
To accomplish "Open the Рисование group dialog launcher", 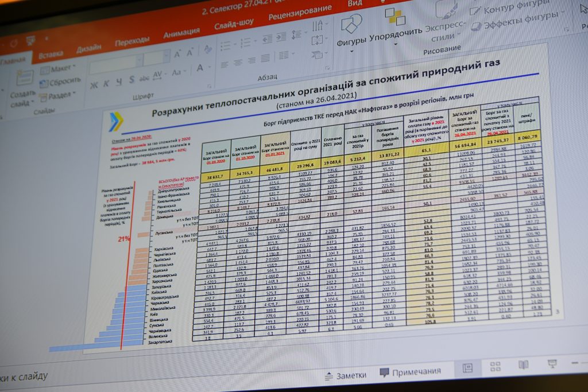I will [567, 29].
